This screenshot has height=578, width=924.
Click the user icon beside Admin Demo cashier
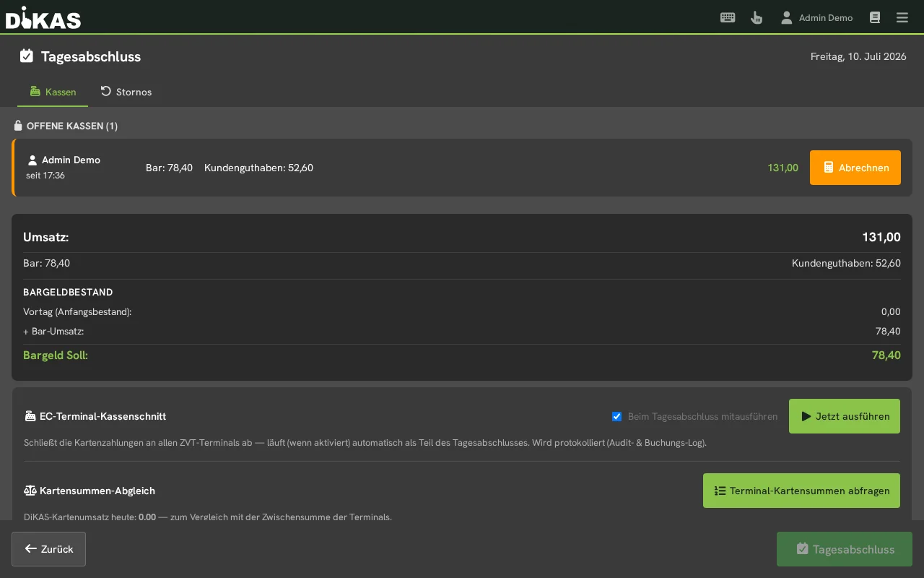32,160
